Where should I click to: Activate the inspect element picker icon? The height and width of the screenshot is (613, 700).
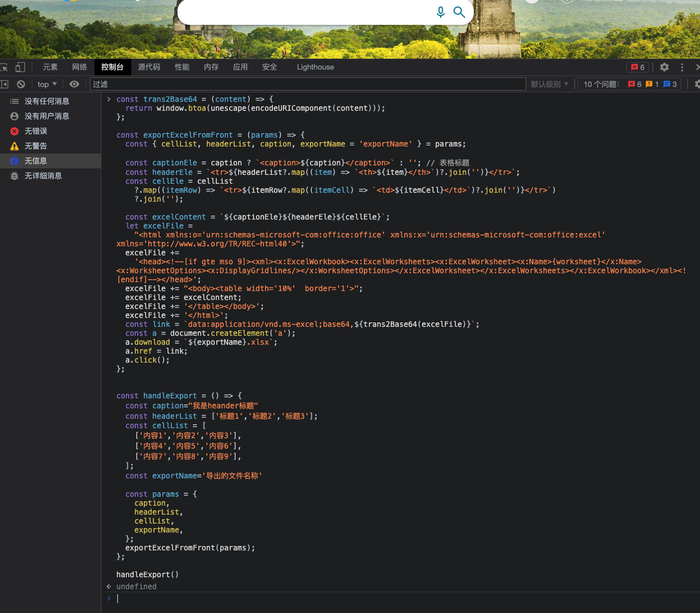click(x=4, y=67)
